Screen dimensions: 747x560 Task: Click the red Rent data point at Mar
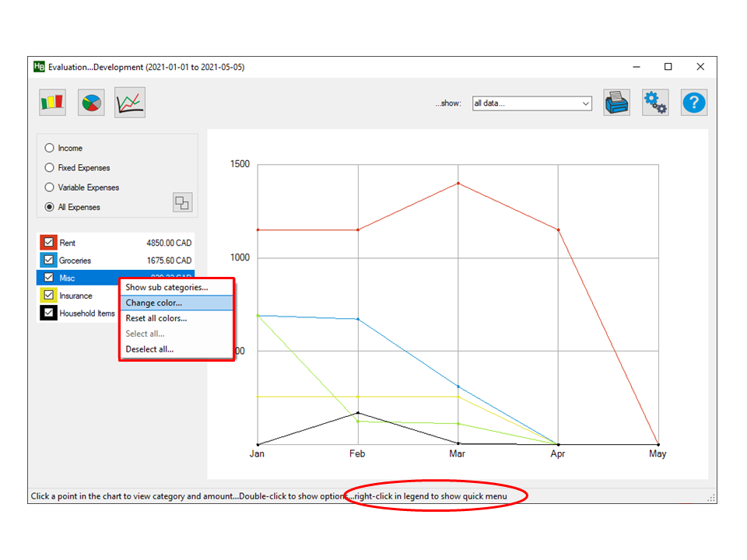point(458,184)
